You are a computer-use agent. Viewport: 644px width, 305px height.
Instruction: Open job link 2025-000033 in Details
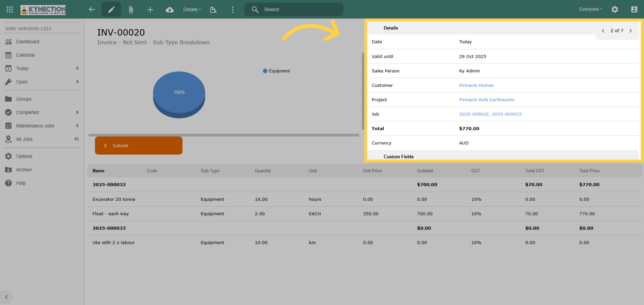point(507,114)
